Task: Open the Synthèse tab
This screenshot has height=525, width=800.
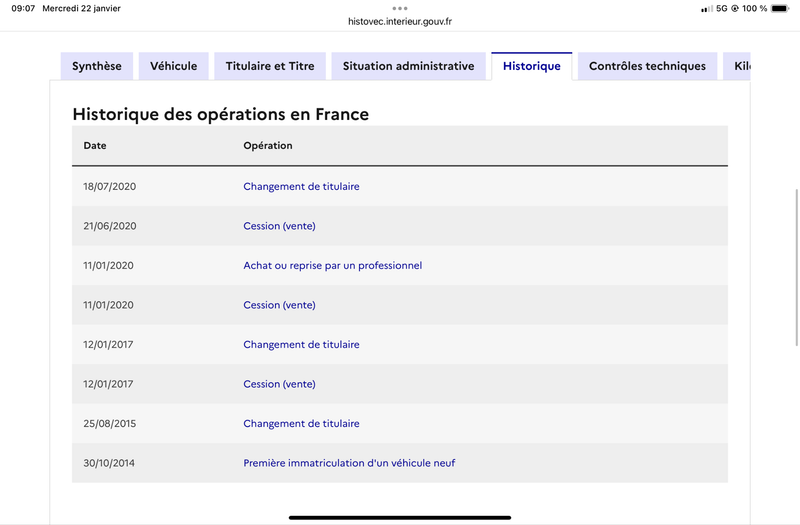Action: (96, 66)
